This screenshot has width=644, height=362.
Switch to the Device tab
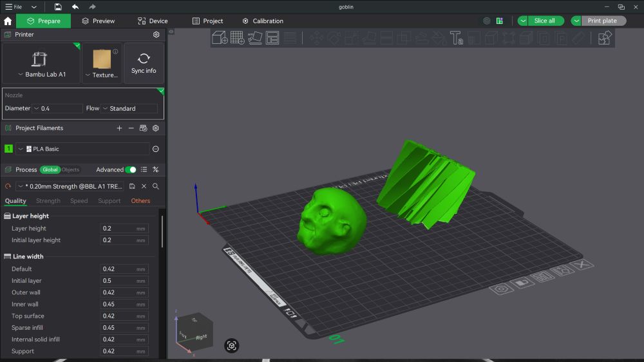tap(153, 21)
